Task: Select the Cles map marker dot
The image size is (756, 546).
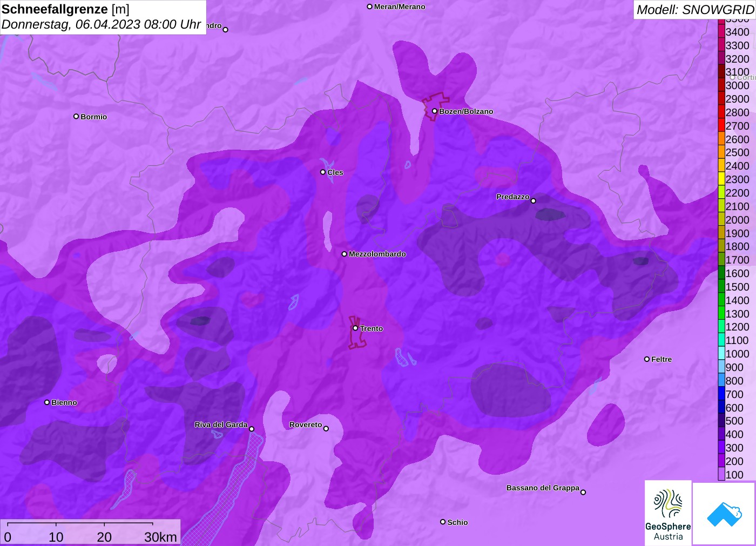Action: click(323, 172)
